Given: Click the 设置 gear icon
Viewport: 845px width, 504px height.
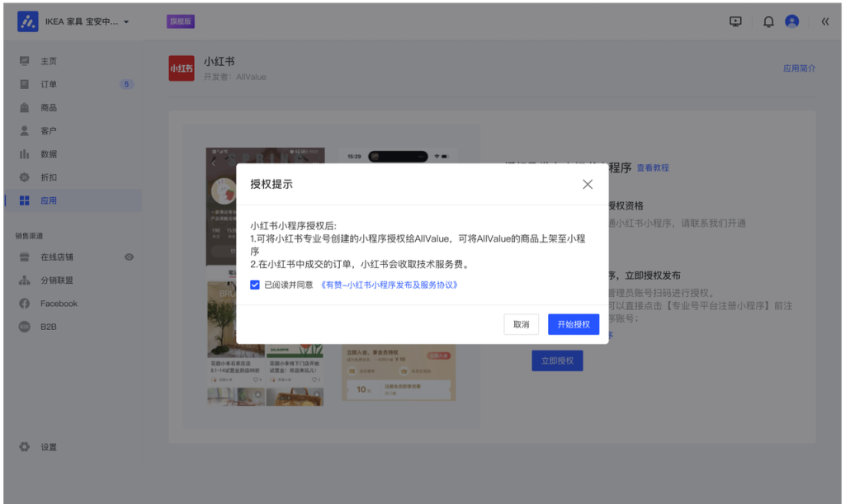Looking at the screenshot, I should (24, 447).
